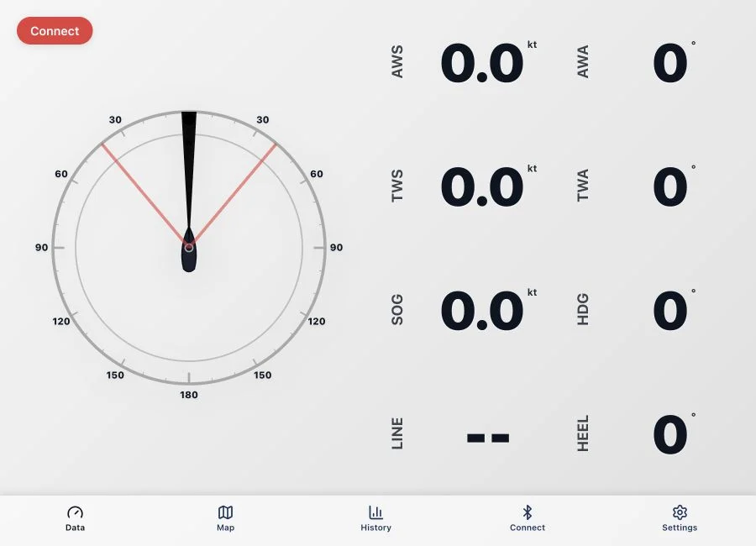
Task: Click the left red tack line
Action: [x=144, y=194]
